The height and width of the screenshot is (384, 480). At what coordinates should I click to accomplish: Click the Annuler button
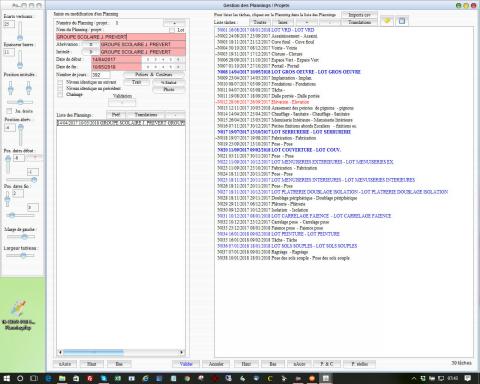tap(216, 364)
